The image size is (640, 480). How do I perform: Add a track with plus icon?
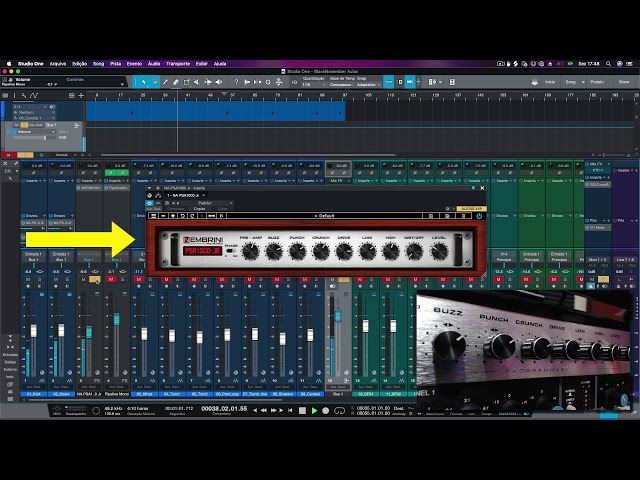[81, 96]
